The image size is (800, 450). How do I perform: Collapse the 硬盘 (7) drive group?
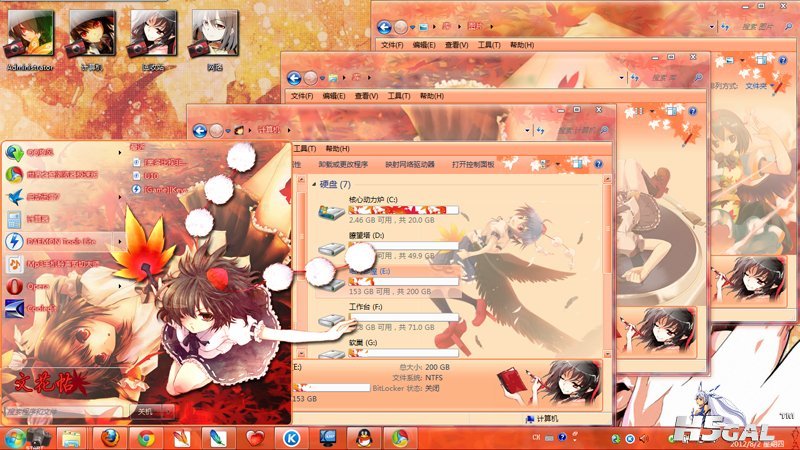314,184
